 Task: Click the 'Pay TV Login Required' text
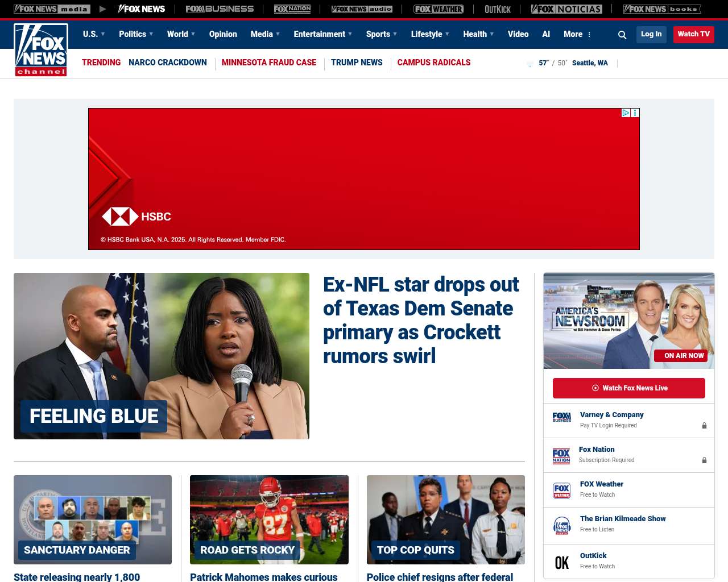pos(609,426)
